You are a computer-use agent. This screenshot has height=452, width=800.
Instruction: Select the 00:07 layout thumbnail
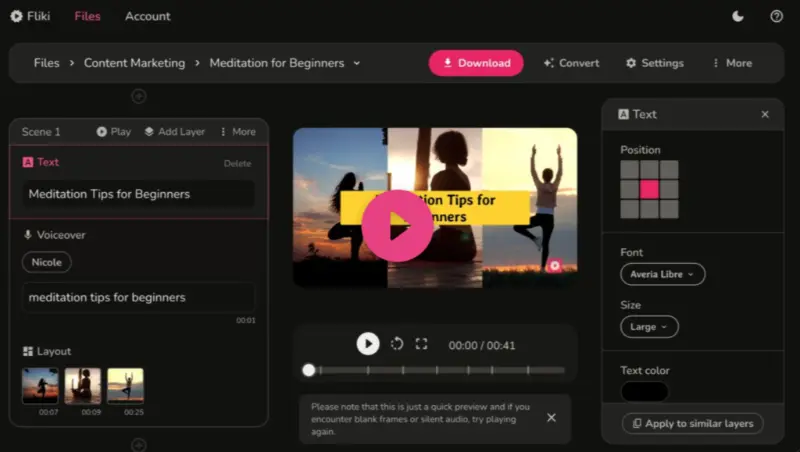(40, 386)
